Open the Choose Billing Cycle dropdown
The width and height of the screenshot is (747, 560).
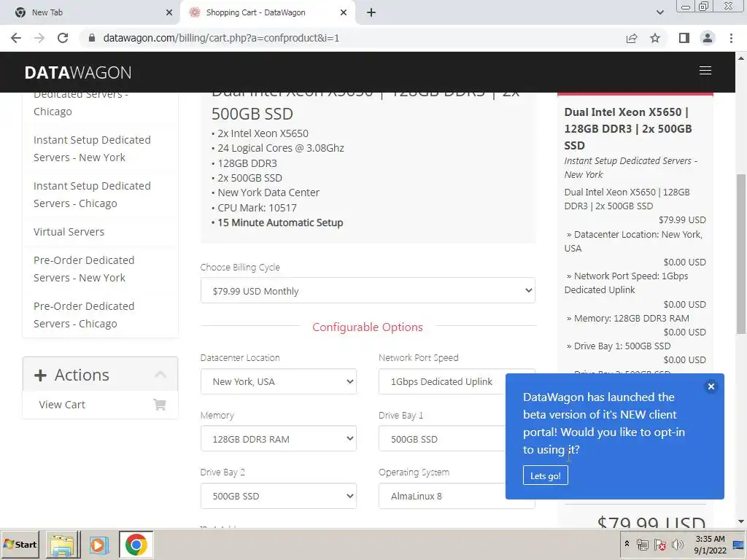pyautogui.click(x=368, y=290)
